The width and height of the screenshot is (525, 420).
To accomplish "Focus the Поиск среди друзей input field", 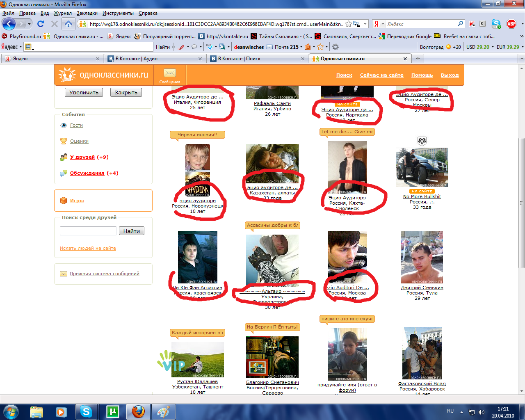I will (x=88, y=231).
